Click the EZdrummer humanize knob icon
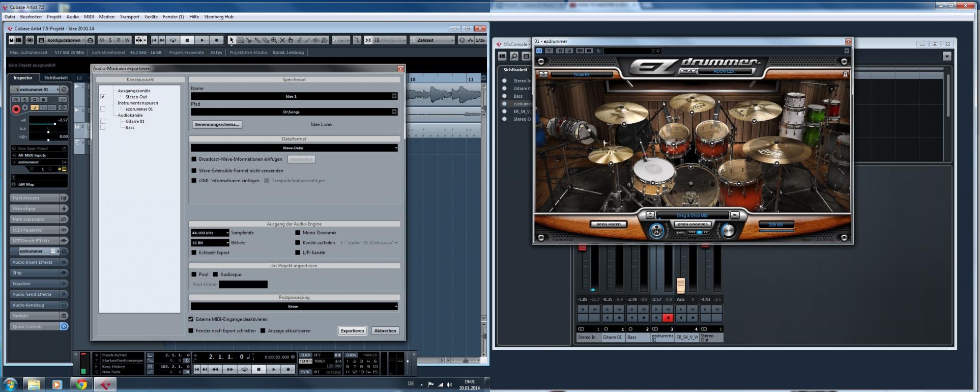The image size is (980, 392). coord(657,231)
